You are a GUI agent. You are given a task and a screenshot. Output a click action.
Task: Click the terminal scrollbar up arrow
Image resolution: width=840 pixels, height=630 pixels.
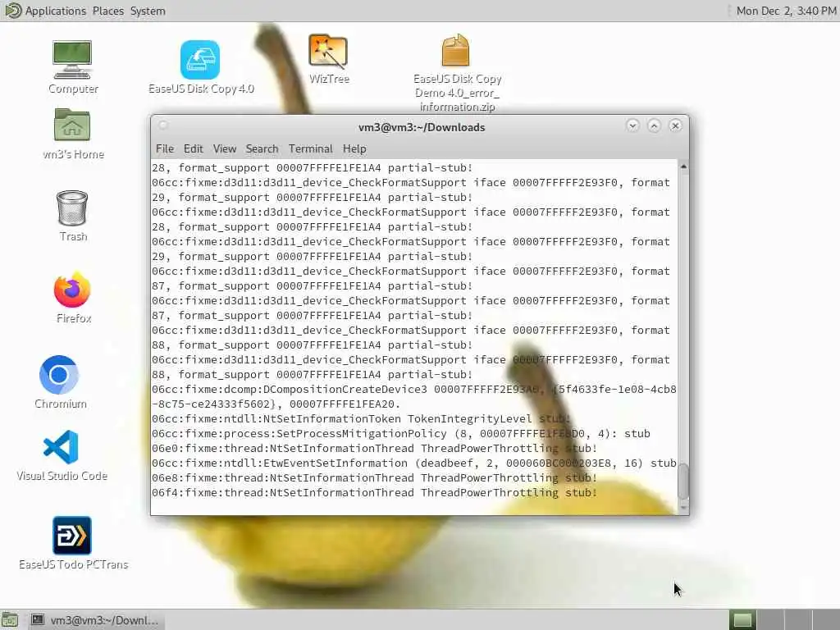pos(683,167)
